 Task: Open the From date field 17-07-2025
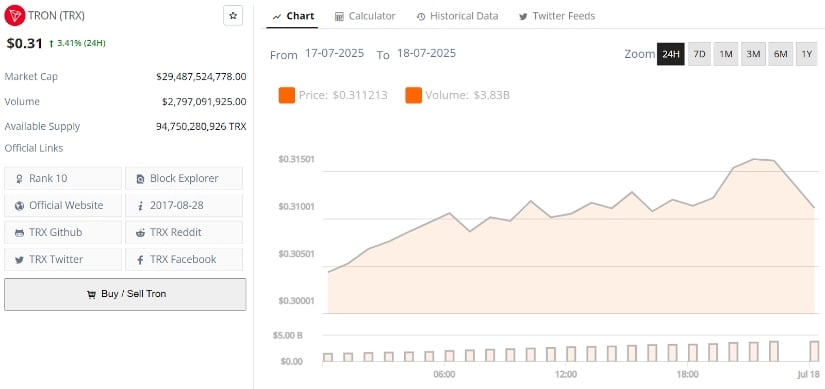335,54
